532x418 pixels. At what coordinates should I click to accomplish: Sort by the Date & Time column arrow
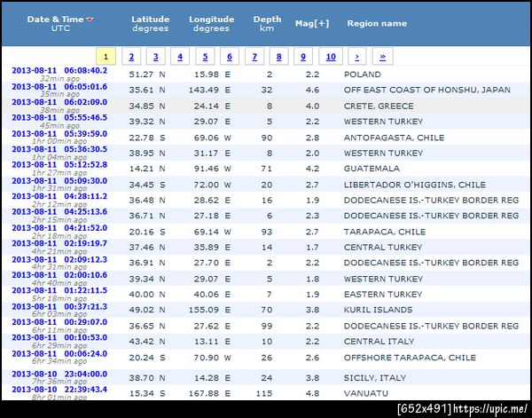pyautogui.click(x=90, y=20)
